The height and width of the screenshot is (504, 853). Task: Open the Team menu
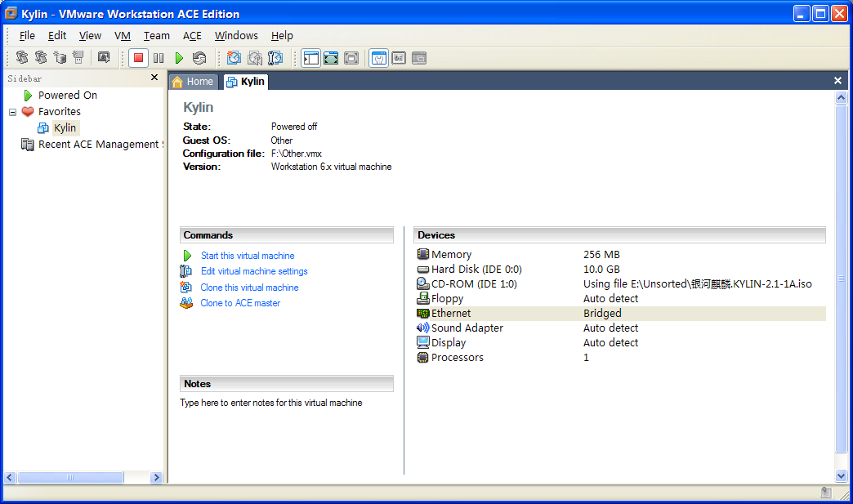[x=157, y=35]
